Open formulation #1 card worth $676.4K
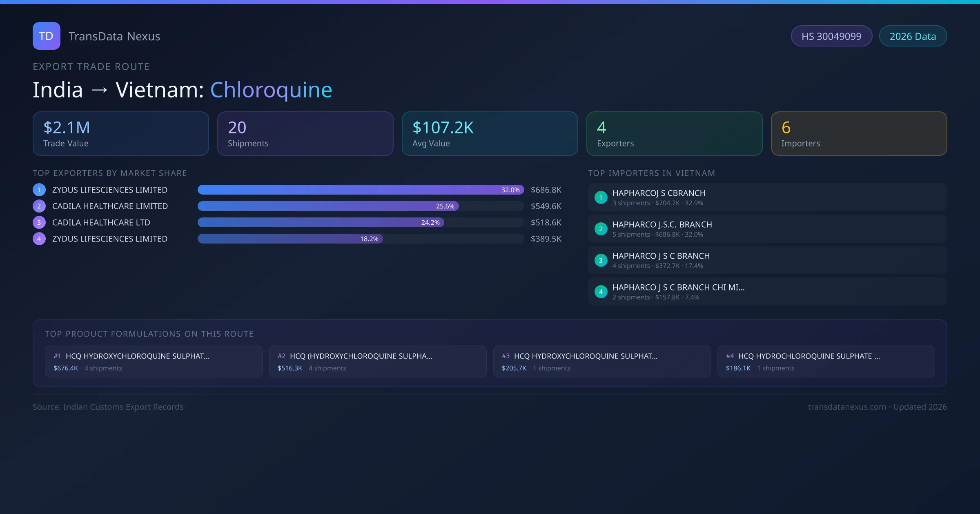Image resolution: width=980 pixels, height=514 pixels. [153, 361]
